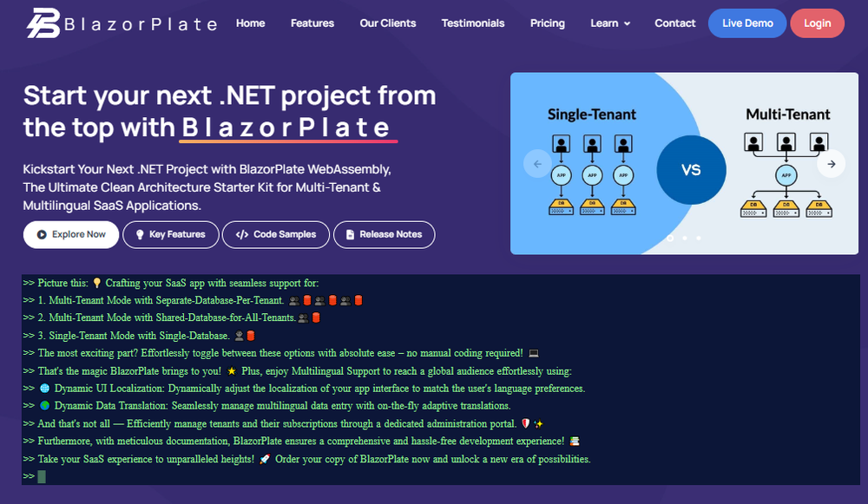Click the Single-Tenant heading in slide
This screenshot has width=868, height=504.
click(x=592, y=115)
